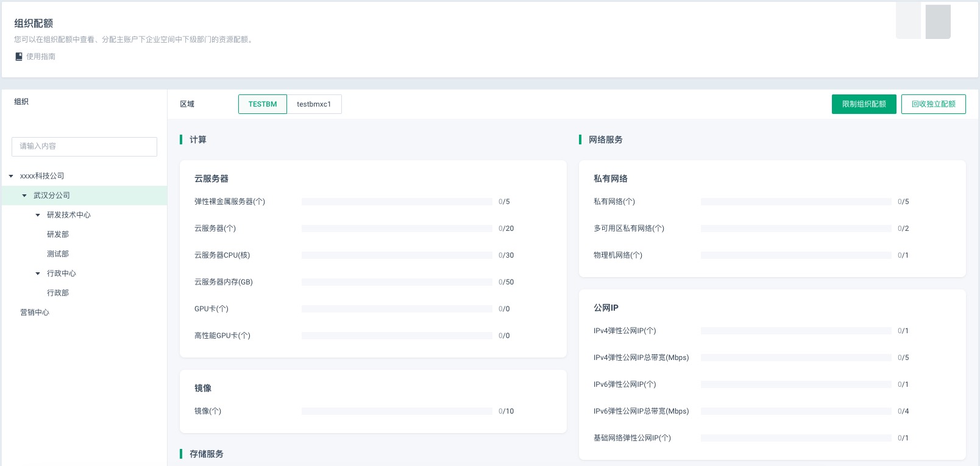Click the 回收独立配额 button

click(x=933, y=104)
